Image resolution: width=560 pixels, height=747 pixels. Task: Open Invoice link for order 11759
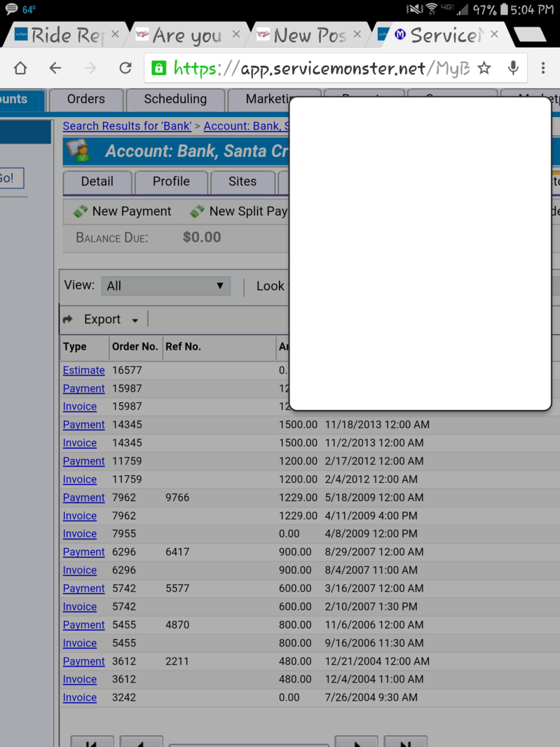pyautogui.click(x=80, y=479)
